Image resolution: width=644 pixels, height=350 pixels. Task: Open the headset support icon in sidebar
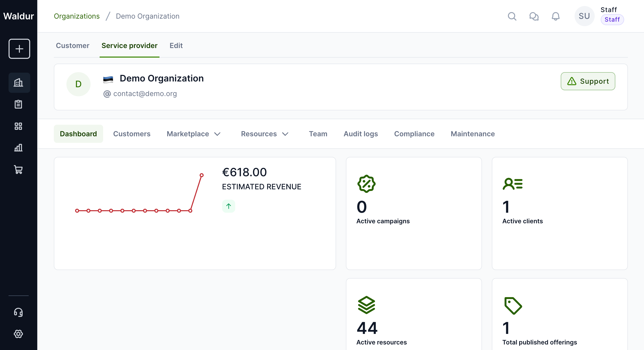[x=19, y=312]
